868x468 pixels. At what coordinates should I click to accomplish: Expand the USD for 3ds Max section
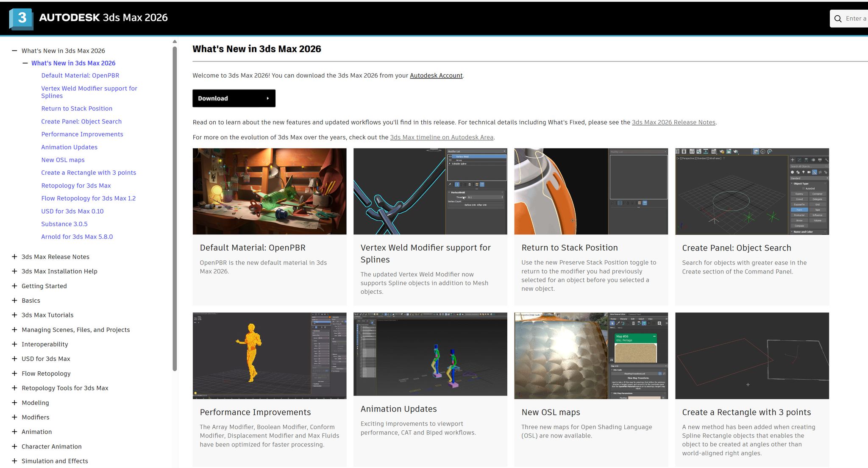pos(14,359)
